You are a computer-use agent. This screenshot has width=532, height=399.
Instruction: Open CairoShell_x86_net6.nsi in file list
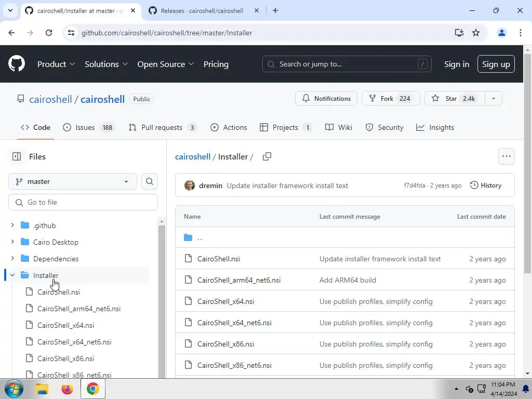[234, 365]
